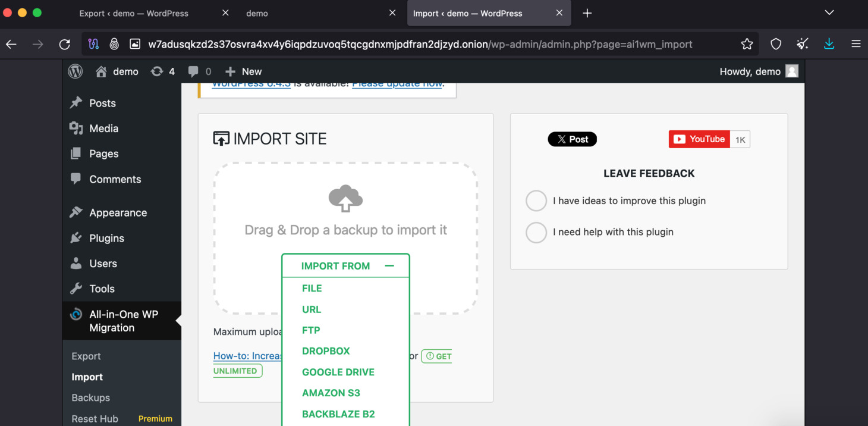The image size is (868, 426).
Task: Open the browser hamburger menu
Action: pyautogui.click(x=856, y=44)
